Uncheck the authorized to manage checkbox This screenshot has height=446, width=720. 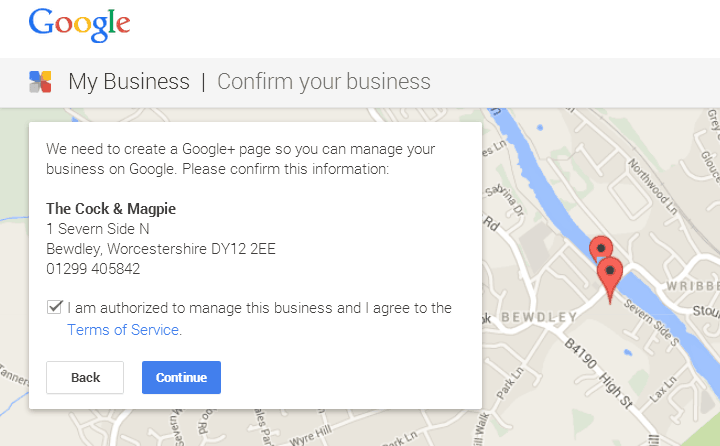55,307
